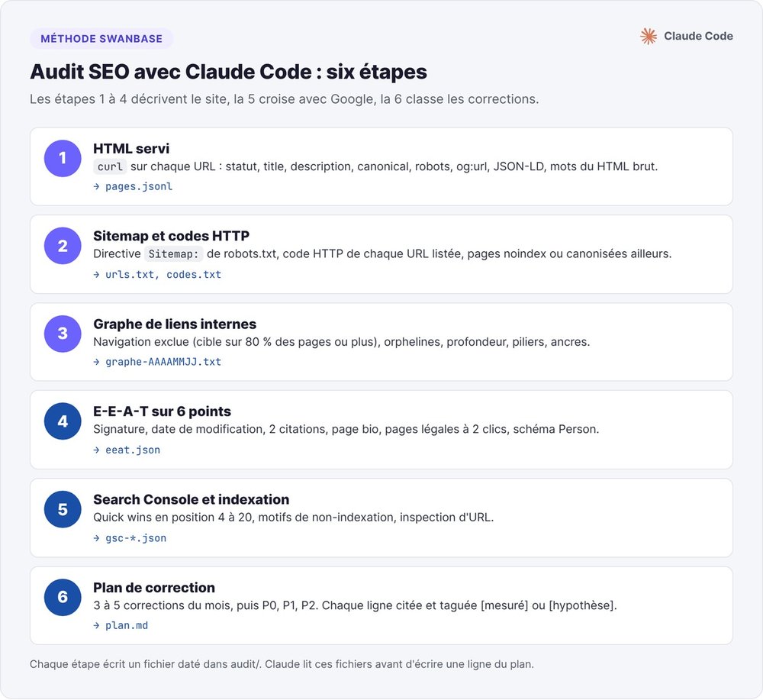Click the Sitemap et codes HTTP heading
The height and width of the screenshot is (700, 763).
click(171, 236)
